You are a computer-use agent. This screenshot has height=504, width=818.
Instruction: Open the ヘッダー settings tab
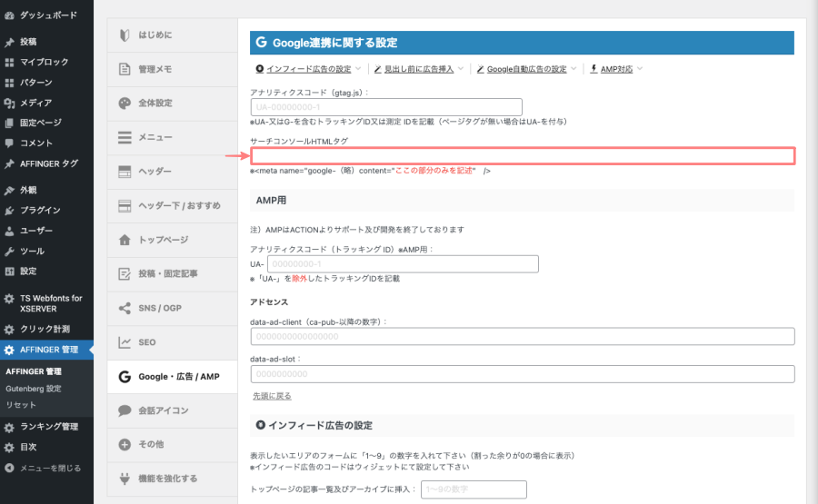[x=172, y=172]
